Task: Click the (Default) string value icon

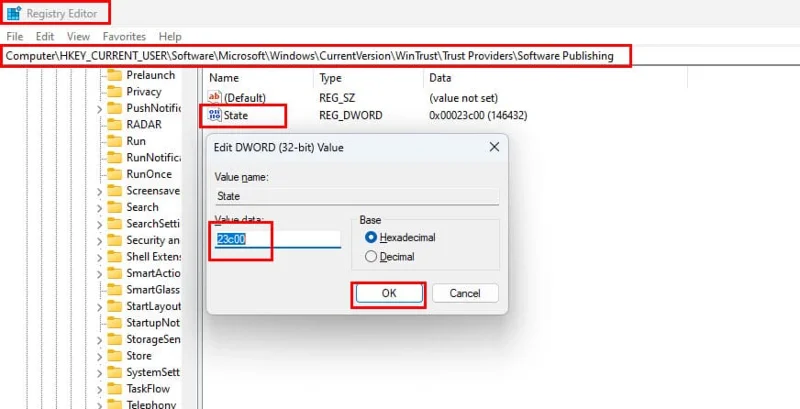Action: (x=215, y=97)
